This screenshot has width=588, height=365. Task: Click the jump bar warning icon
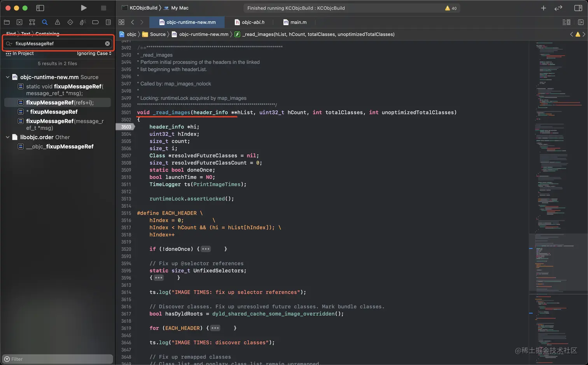(x=578, y=34)
